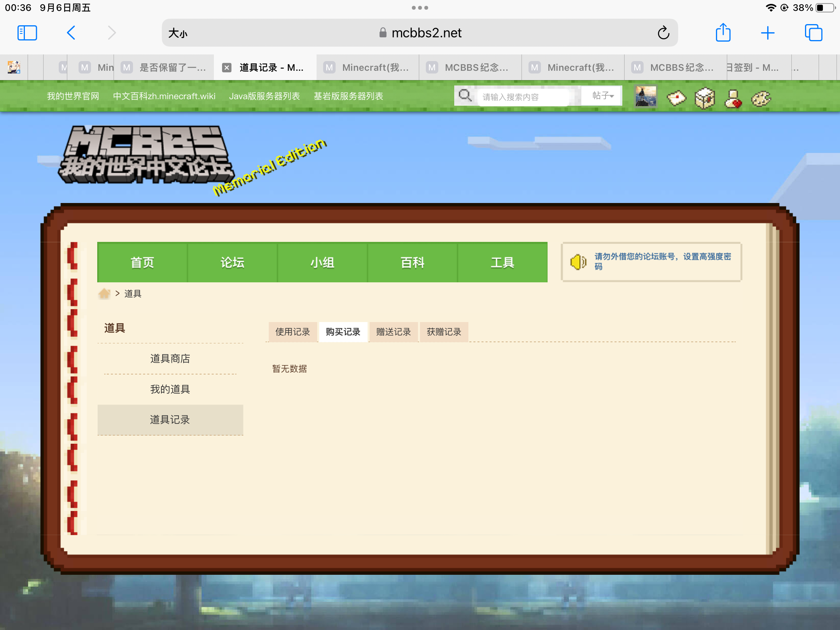Open the palette style icon

coord(761,99)
